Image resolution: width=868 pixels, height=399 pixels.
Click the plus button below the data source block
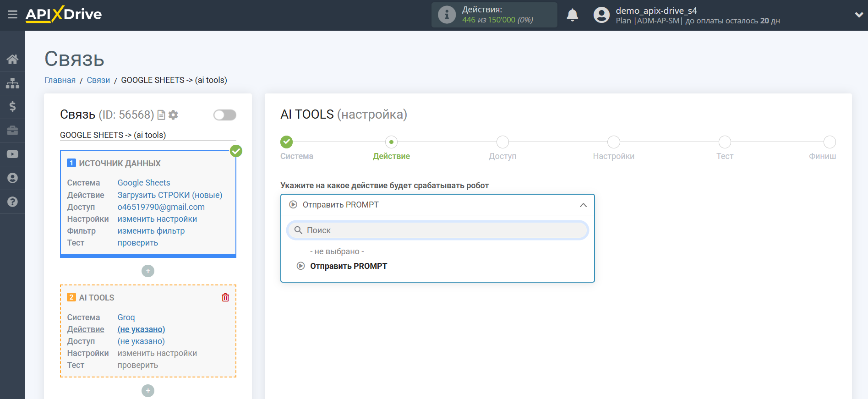tap(148, 271)
